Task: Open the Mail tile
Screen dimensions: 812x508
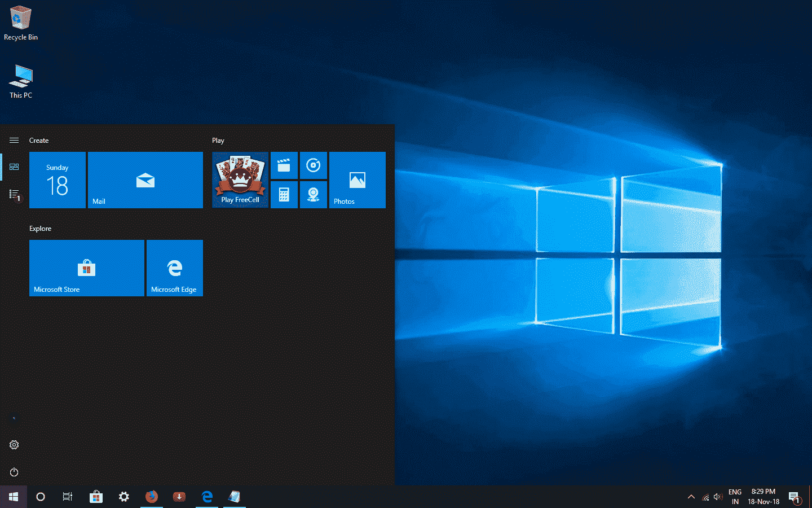Action: (145, 180)
